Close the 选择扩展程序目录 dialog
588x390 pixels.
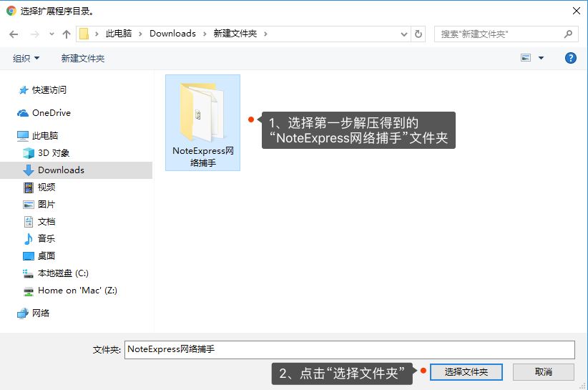coord(577,11)
